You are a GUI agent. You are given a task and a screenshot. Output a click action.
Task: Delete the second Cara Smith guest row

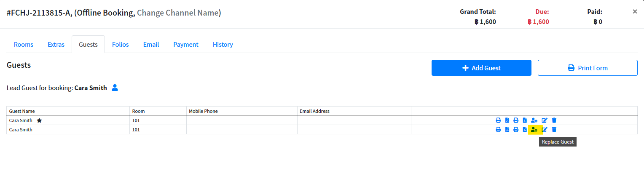(x=554, y=130)
